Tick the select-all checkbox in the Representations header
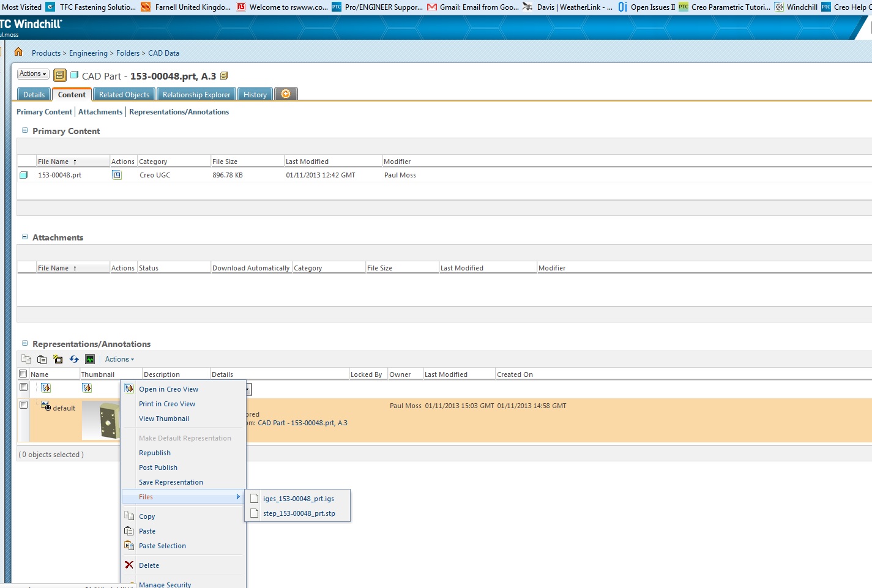 23,374
